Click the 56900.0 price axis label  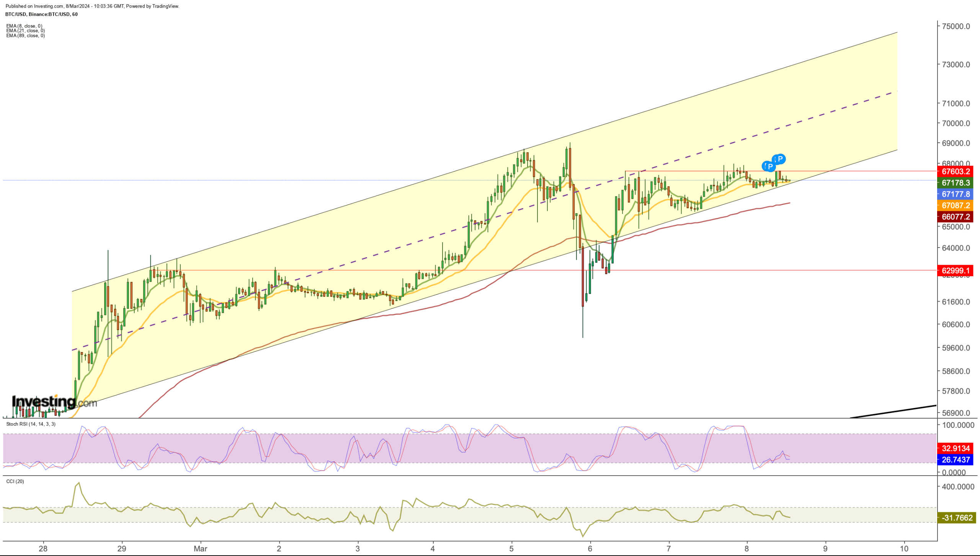[956, 413]
